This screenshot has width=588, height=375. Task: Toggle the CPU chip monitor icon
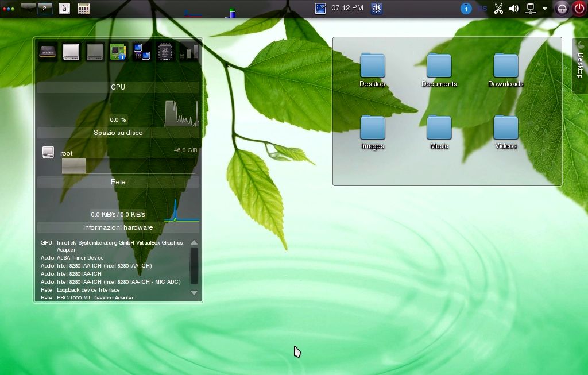tap(165, 52)
